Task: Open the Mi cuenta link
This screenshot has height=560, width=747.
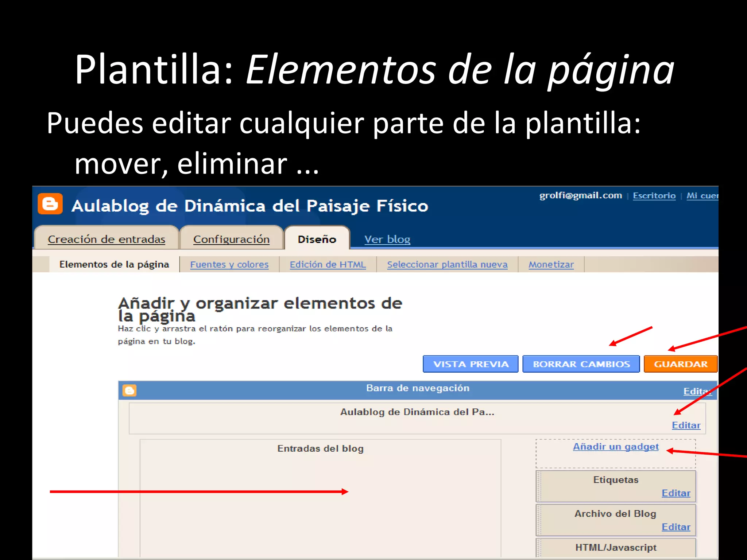Action: tap(703, 195)
